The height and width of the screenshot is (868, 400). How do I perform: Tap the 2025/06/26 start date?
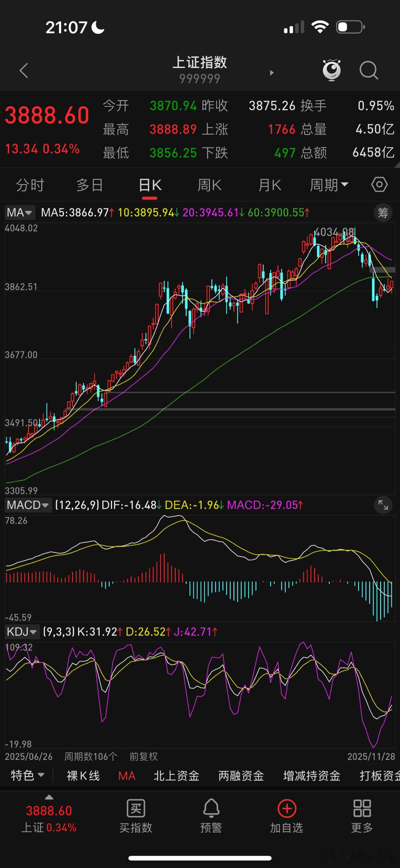pos(29,756)
